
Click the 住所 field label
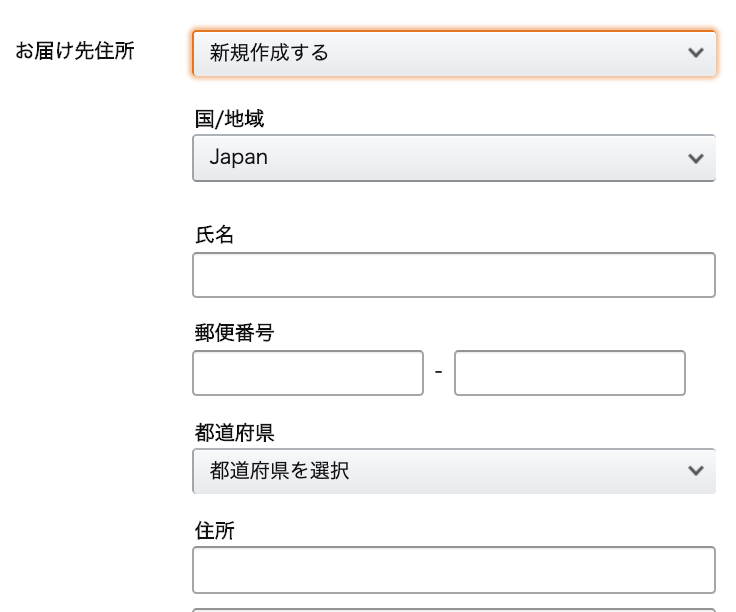coord(215,531)
